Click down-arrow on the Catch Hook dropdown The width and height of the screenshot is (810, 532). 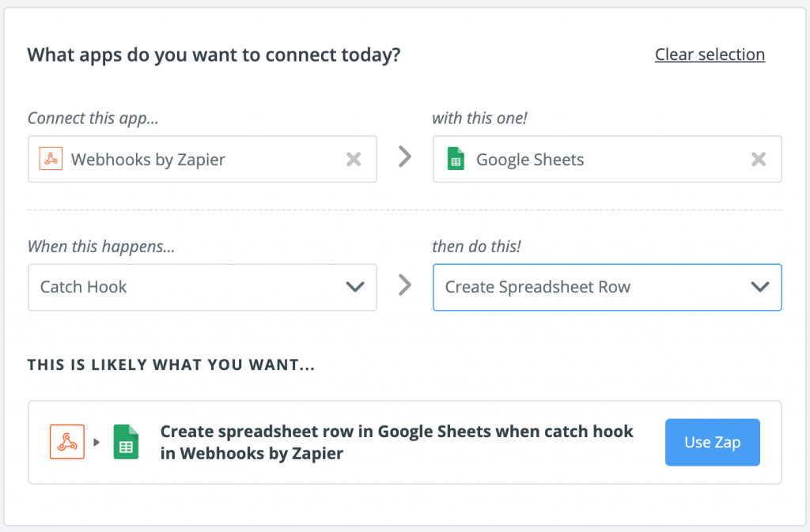click(355, 287)
